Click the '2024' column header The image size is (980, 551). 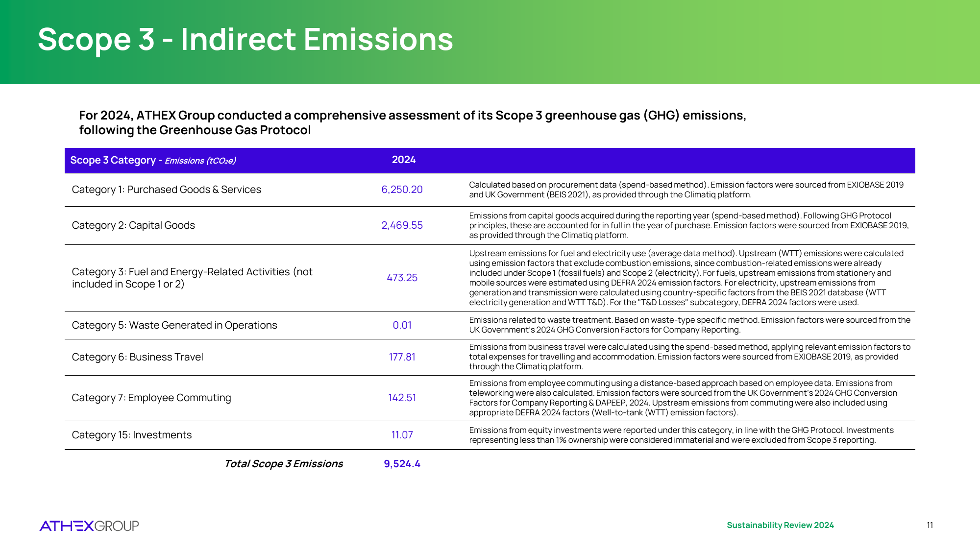pyautogui.click(x=404, y=160)
